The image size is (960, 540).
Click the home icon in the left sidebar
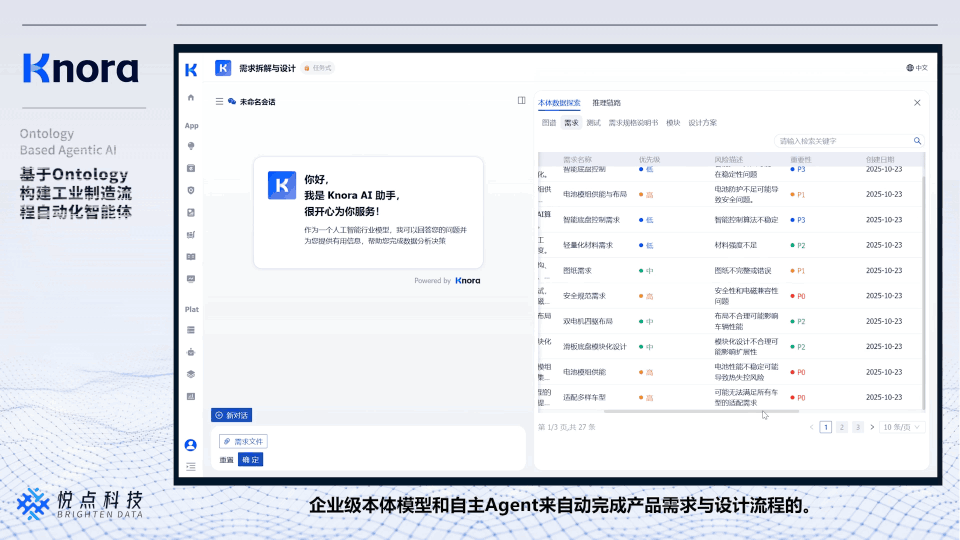191,98
